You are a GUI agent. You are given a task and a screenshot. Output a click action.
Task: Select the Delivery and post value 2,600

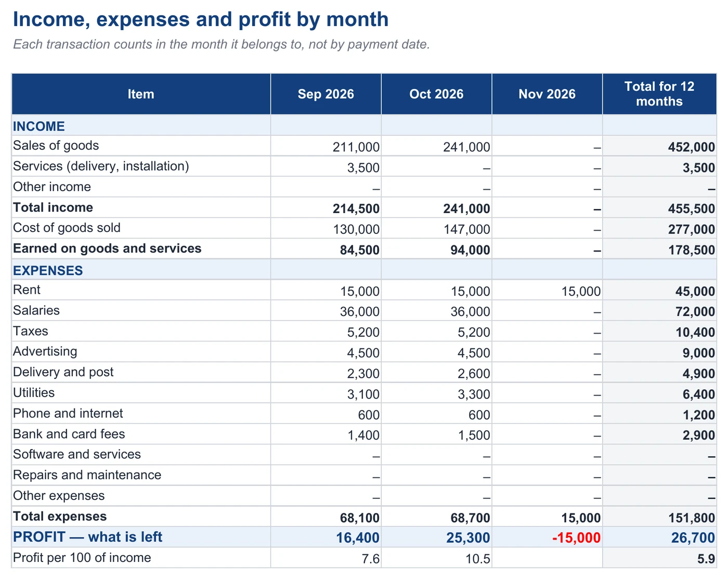coord(474,374)
